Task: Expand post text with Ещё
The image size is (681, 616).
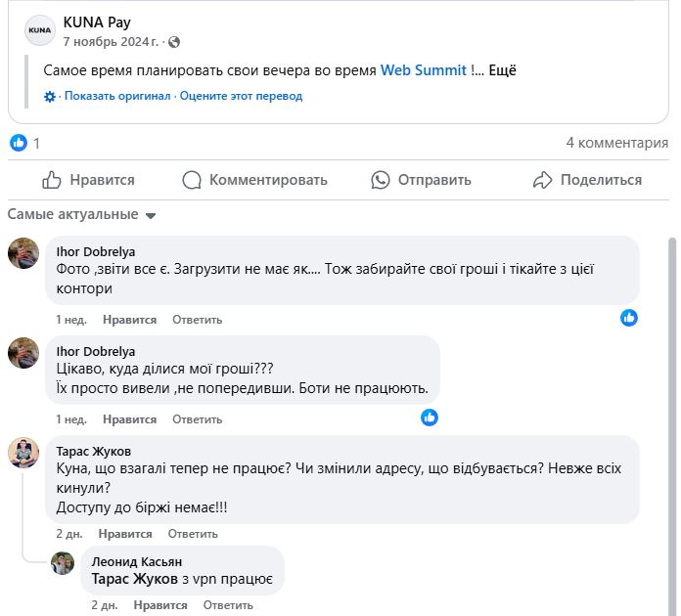Action: pos(501,69)
